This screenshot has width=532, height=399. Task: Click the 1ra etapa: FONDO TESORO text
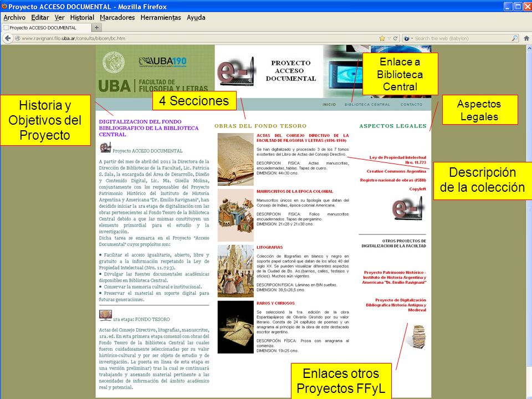[141, 319]
